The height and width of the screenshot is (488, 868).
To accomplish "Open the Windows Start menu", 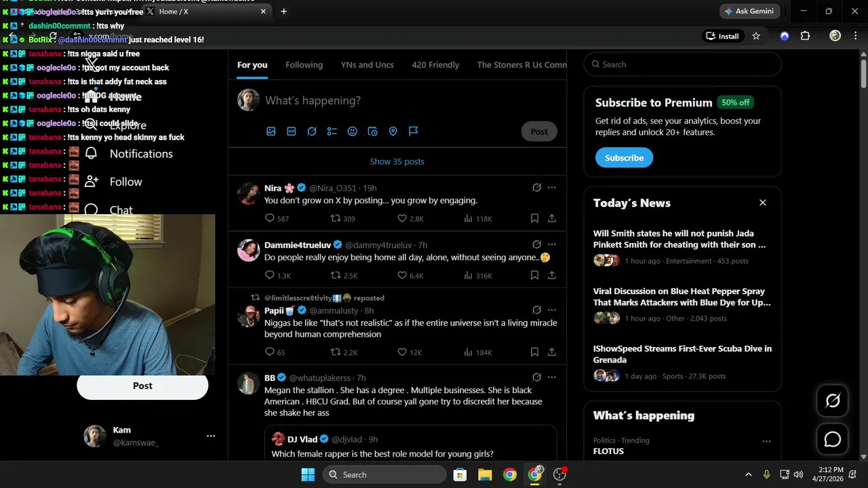I will click(308, 474).
